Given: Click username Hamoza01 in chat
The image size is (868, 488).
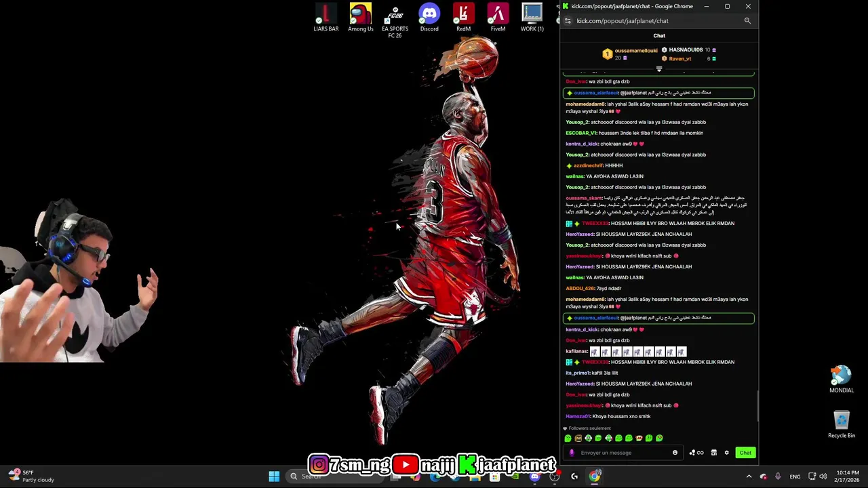Looking at the screenshot, I should click(x=578, y=416).
